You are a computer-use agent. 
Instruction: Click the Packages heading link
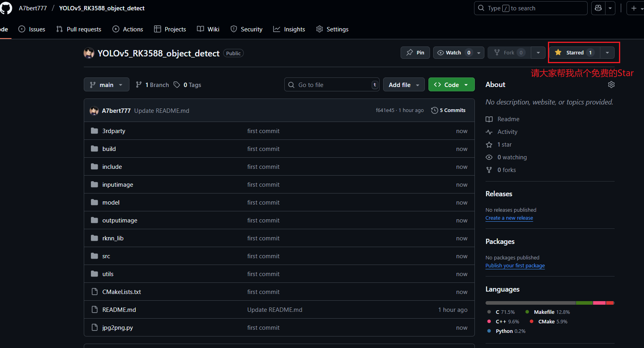click(x=500, y=242)
